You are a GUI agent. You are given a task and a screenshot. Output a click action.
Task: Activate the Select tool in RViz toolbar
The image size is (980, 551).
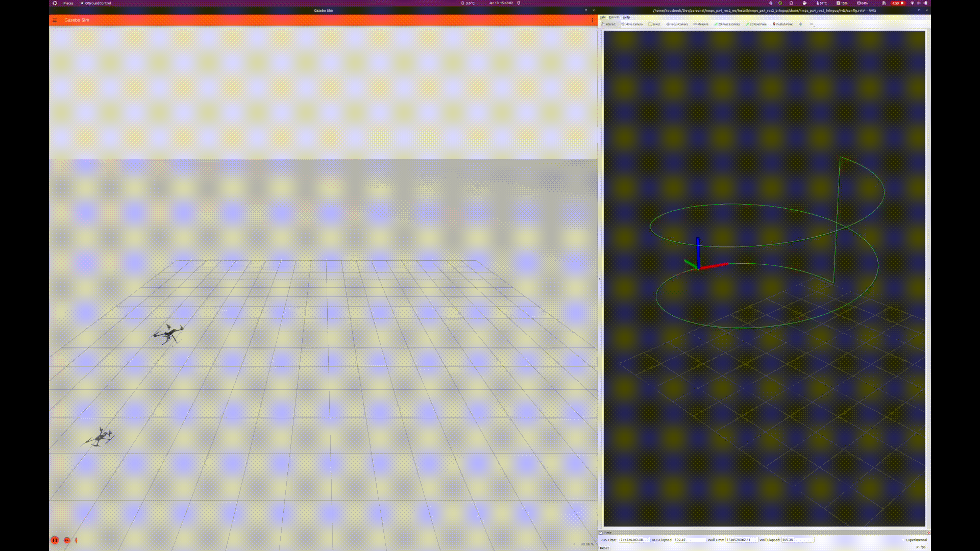(654, 24)
